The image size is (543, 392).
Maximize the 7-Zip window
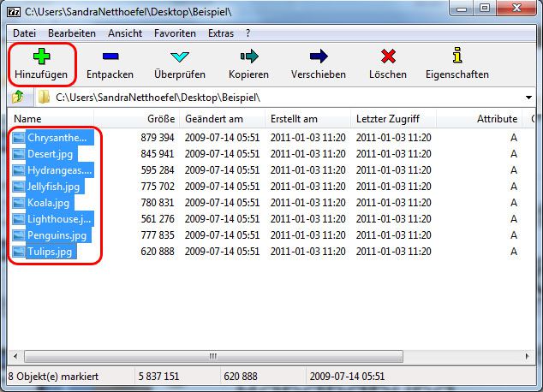[x=485, y=9]
